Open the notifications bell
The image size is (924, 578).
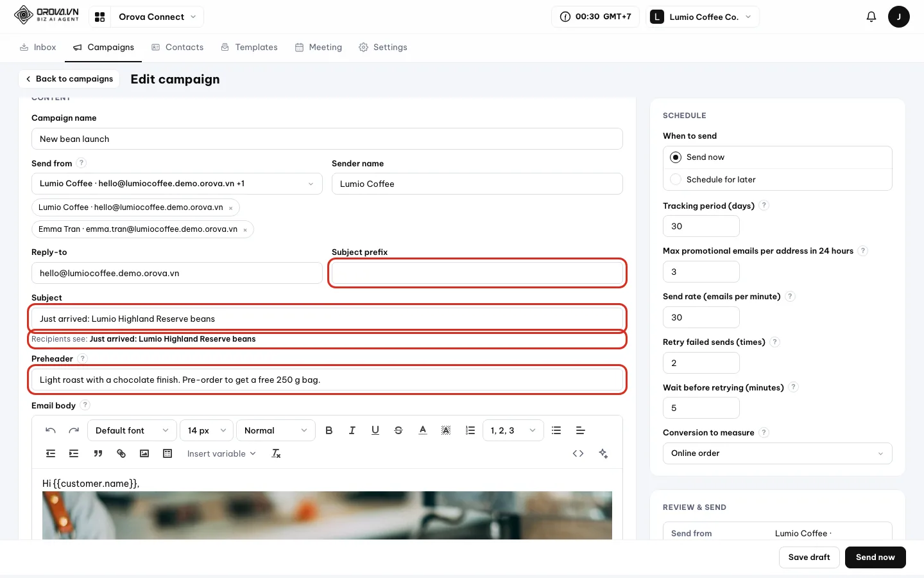coord(871,17)
